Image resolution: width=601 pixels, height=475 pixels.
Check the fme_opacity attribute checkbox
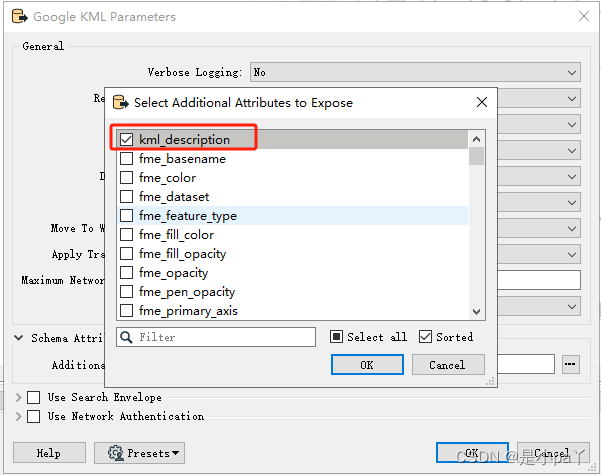pos(126,273)
